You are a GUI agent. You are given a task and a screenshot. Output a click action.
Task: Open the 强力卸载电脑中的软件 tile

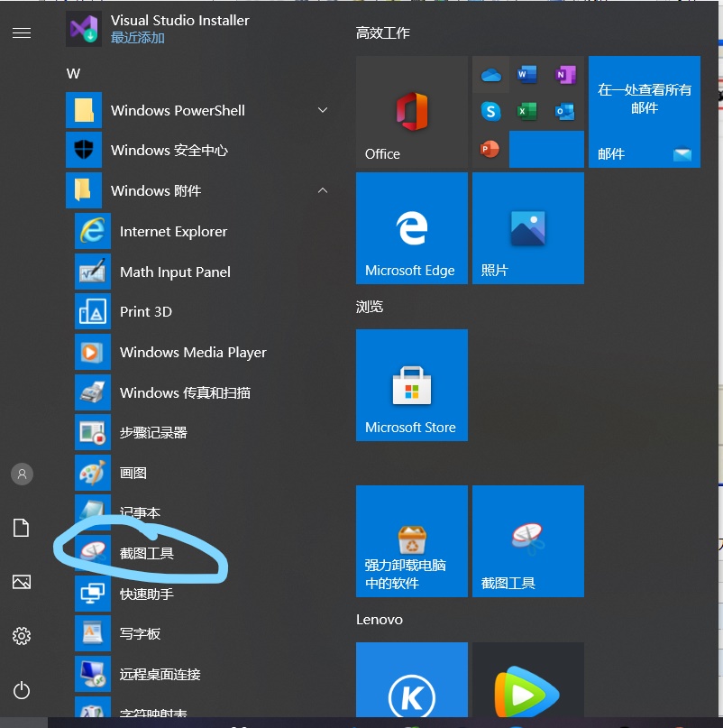click(x=412, y=541)
